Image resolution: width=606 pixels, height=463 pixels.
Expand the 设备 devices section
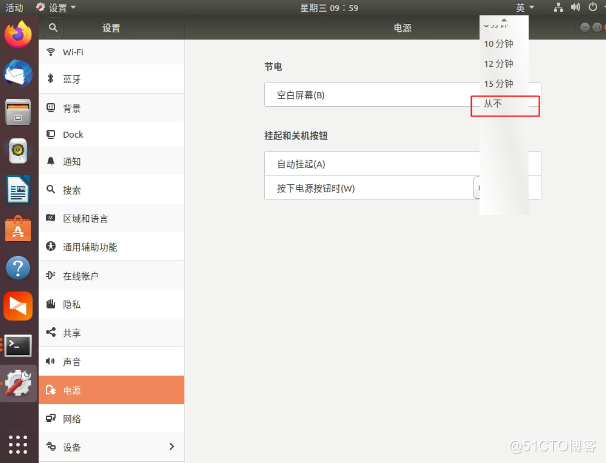(111, 447)
